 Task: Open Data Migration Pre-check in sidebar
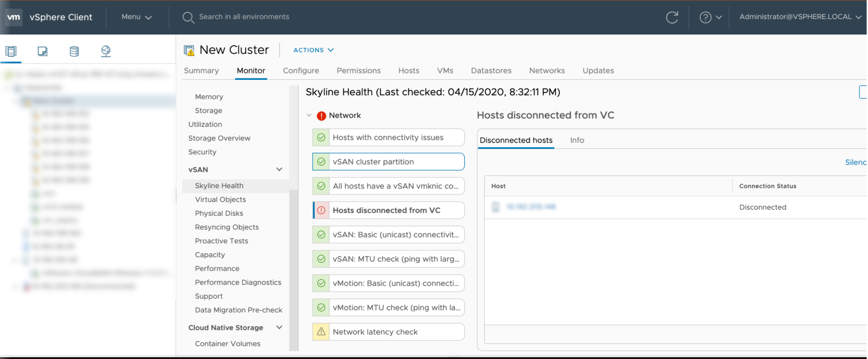pyautogui.click(x=238, y=310)
